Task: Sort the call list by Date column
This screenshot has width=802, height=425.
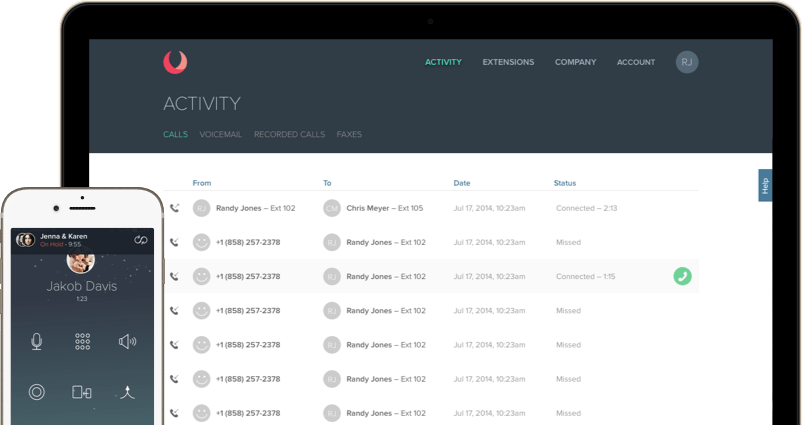Action: pyautogui.click(x=462, y=183)
